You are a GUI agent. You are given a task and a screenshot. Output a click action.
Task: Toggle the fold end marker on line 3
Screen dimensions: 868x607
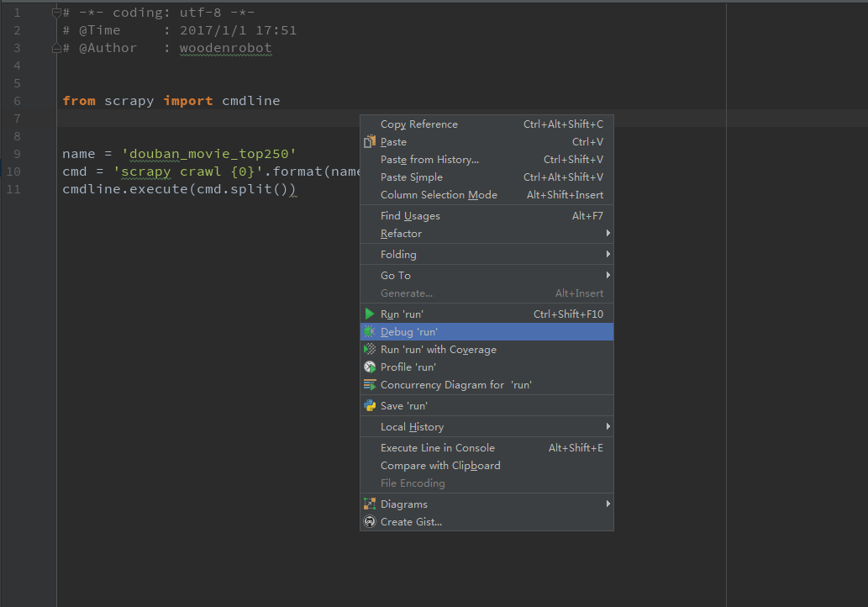(x=57, y=48)
